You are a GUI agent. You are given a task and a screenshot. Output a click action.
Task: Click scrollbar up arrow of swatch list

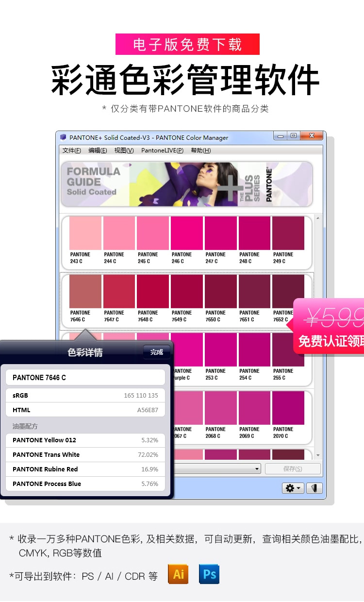318,218
